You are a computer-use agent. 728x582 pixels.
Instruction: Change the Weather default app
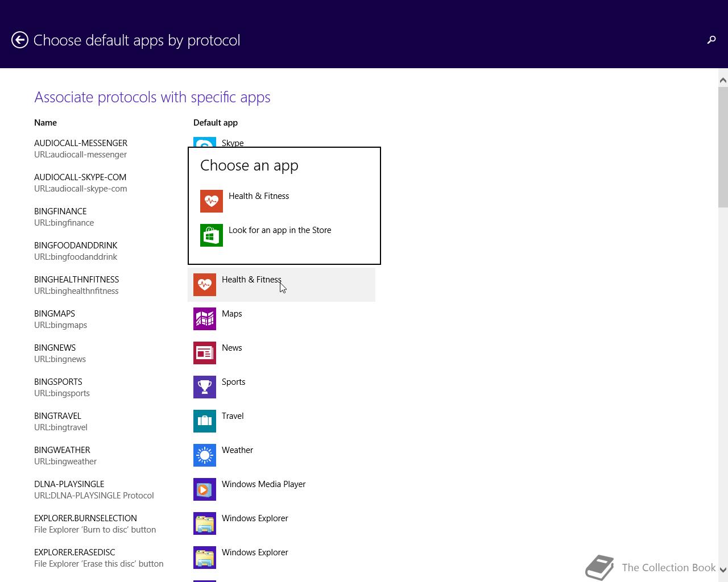point(282,455)
